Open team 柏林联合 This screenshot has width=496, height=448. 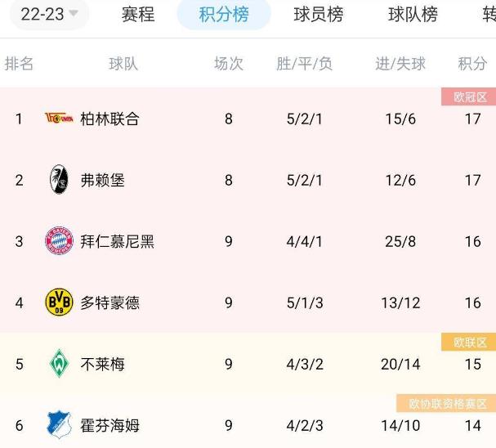point(109,119)
